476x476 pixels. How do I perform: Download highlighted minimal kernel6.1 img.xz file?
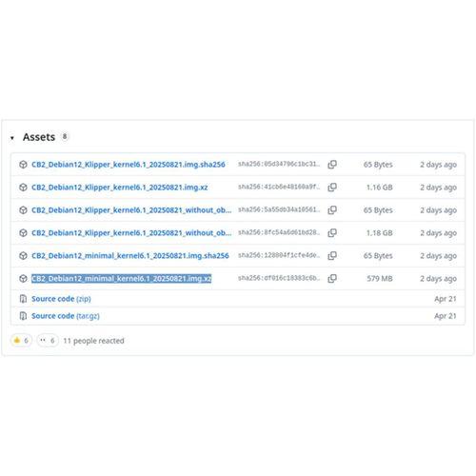122,279
